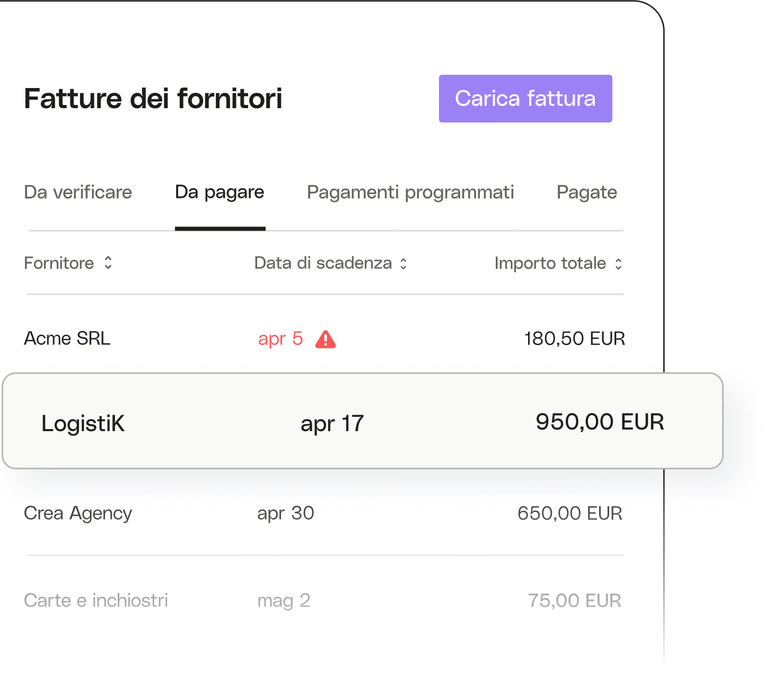
Task: Click the Fornitore column header
Action: (59, 263)
